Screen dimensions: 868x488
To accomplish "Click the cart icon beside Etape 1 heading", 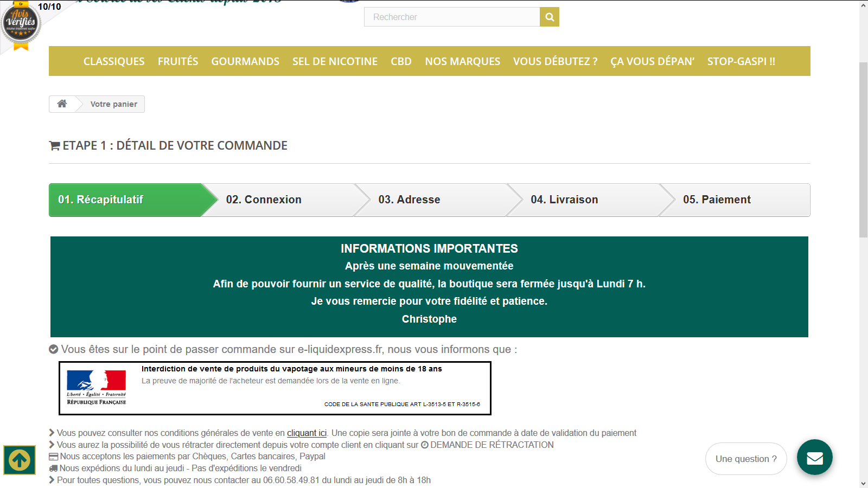I will tap(54, 146).
